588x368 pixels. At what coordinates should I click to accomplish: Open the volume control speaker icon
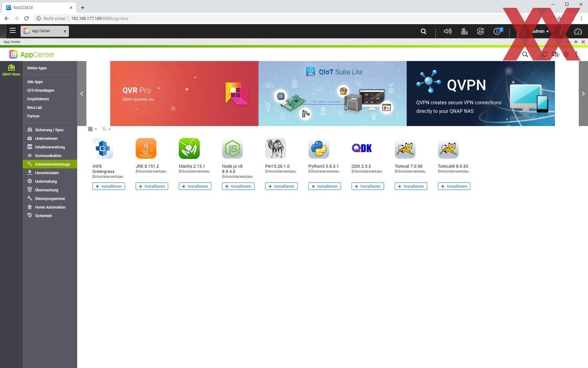[447, 31]
